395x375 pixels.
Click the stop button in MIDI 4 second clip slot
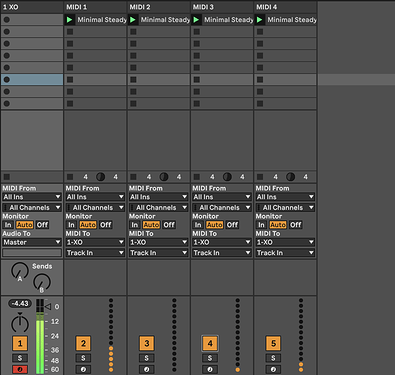click(x=260, y=32)
